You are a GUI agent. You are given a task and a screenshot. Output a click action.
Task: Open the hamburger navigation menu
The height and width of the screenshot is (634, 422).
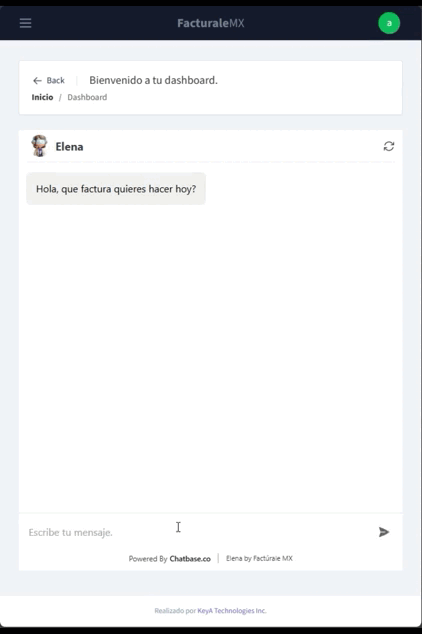pos(25,23)
